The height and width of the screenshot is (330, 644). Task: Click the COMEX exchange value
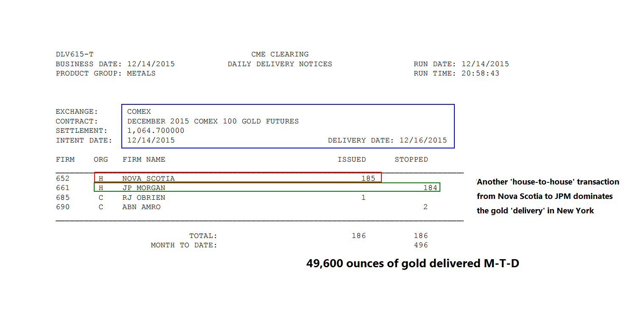click(x=139, y=112)
